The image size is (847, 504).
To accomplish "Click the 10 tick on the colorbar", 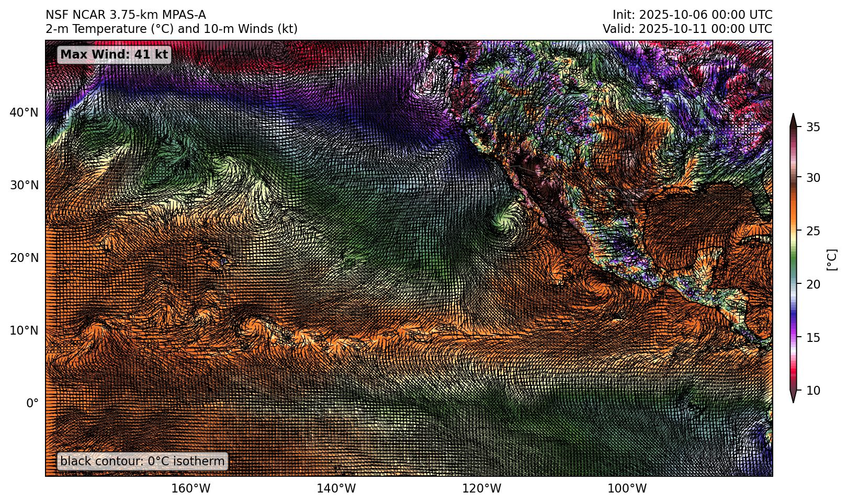I will click(812, 391).
